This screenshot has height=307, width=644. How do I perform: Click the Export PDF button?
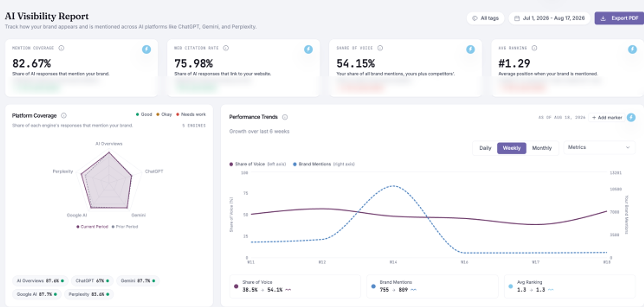coord(619,18)
